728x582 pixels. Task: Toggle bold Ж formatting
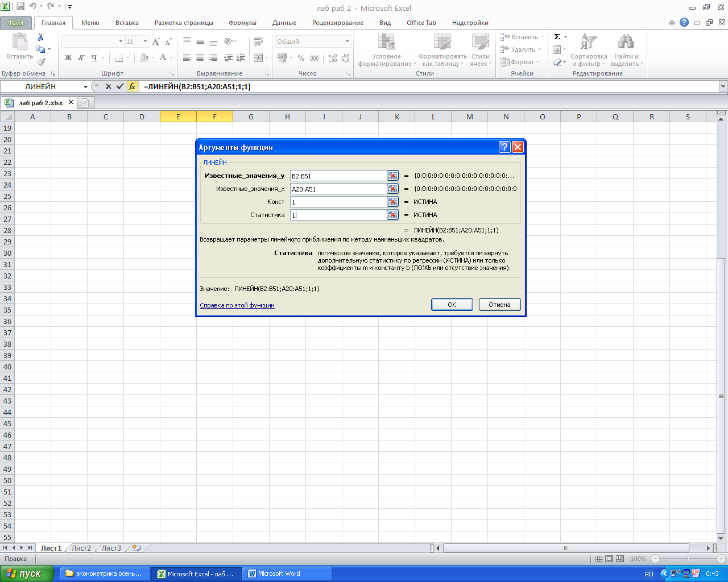pos(68,57)
